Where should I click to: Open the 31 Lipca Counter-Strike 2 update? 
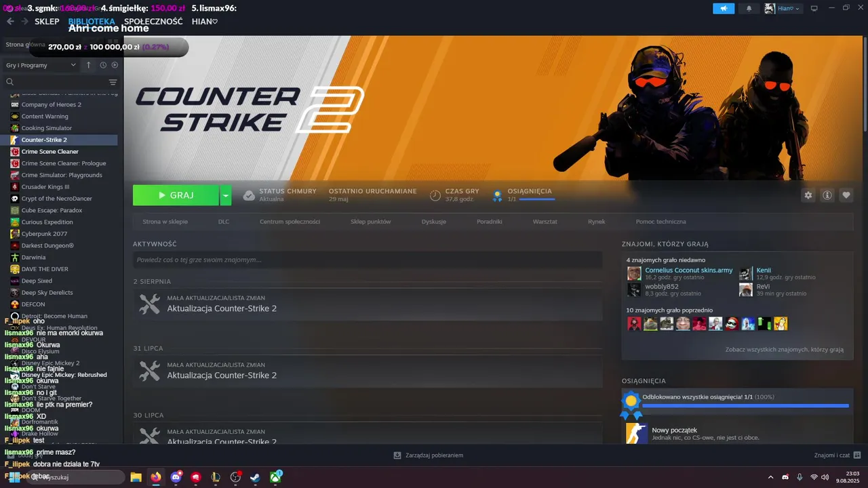[x=368, y=371]
